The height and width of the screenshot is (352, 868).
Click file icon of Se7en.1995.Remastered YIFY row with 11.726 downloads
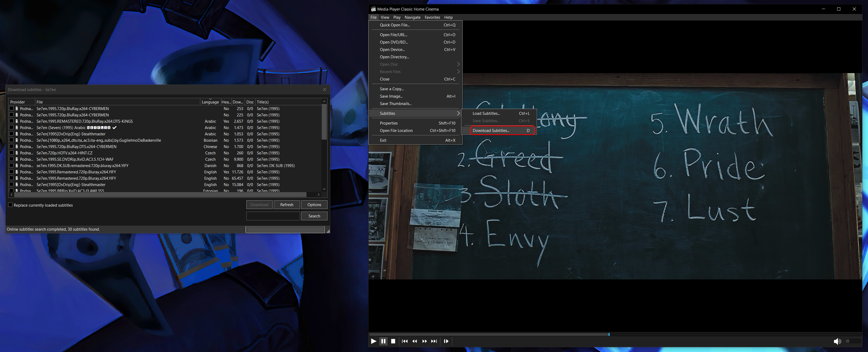(17, 172)
